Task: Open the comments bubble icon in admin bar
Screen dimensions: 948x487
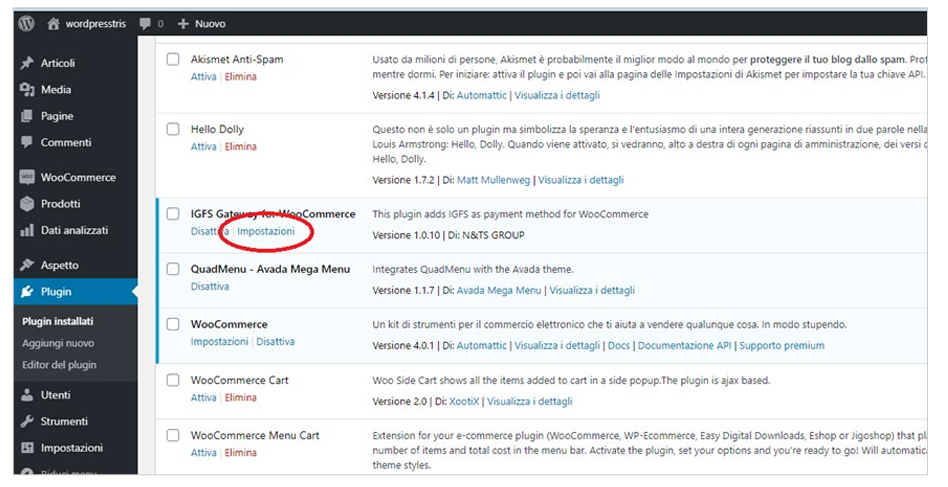Action: pos(144,24)
